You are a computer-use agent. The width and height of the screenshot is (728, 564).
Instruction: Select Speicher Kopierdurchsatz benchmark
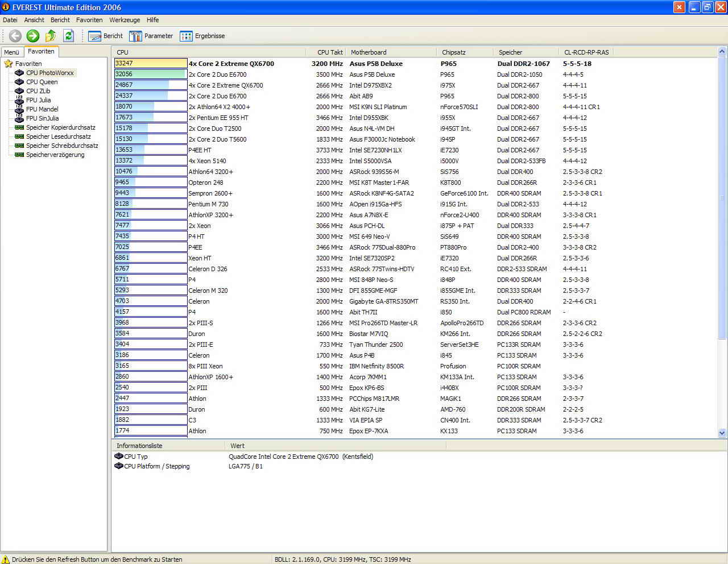tap(61, 127)
